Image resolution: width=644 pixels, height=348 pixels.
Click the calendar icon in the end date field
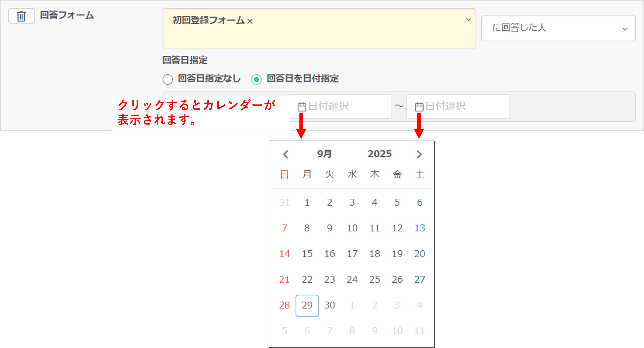pos(419,107)
